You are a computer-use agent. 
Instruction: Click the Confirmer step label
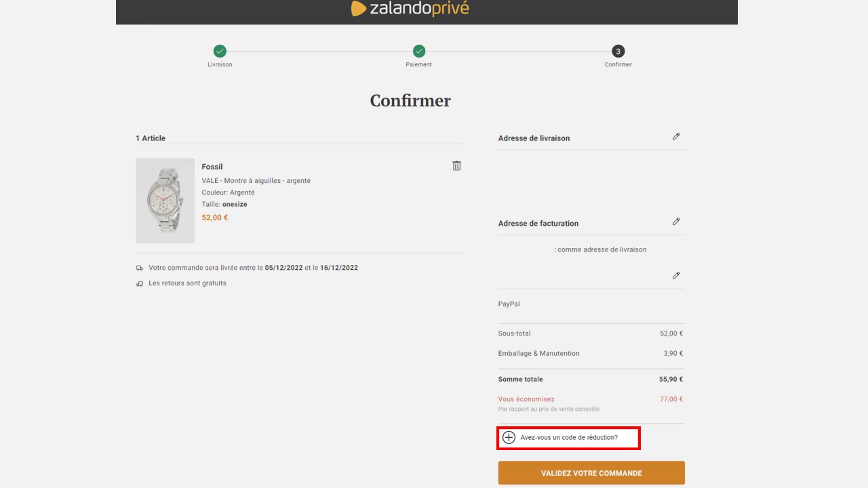618,64
